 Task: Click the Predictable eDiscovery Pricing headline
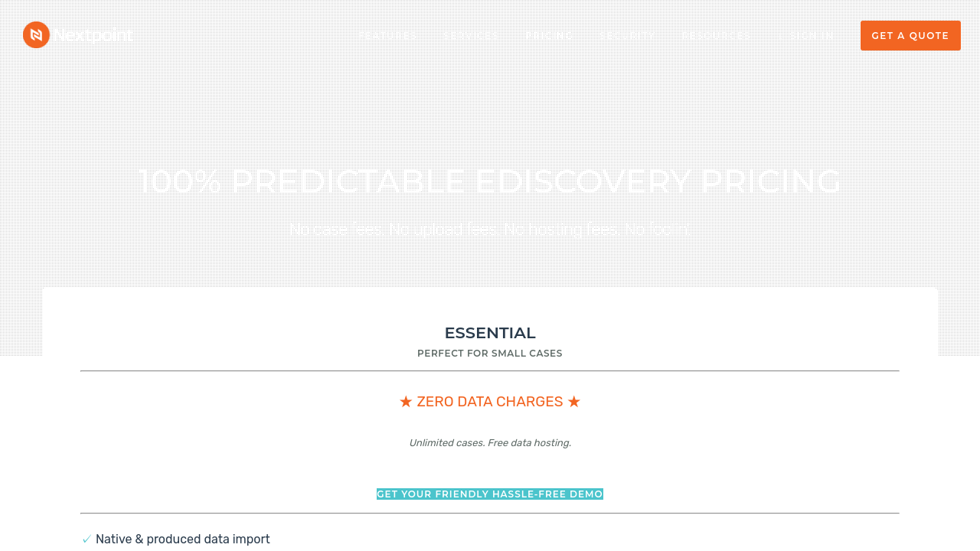coord(489,181)
